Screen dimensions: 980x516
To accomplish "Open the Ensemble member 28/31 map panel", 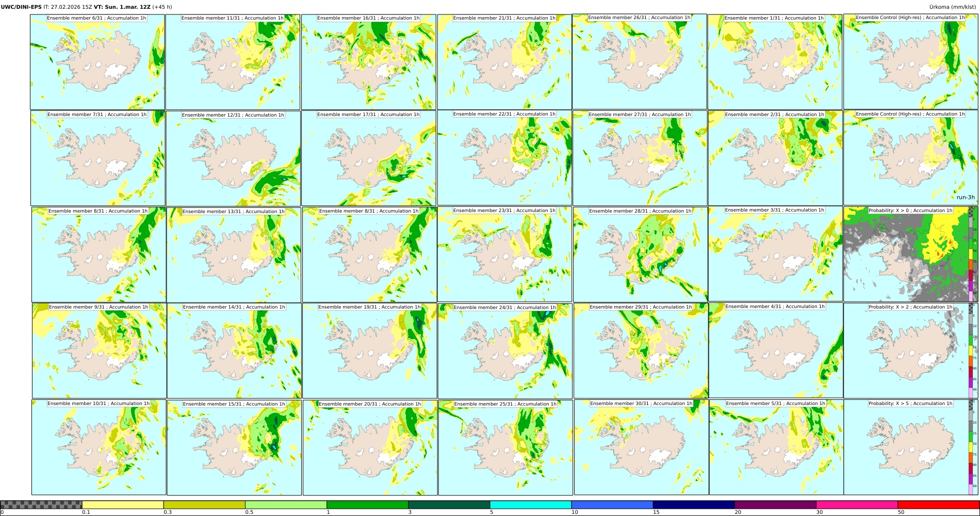I will click(x=641, y=254).
